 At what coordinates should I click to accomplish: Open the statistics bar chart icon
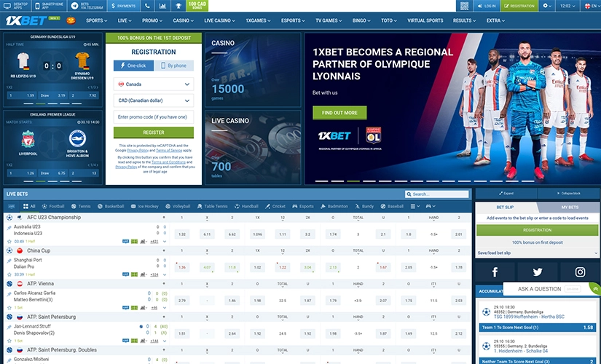point(163,6)
